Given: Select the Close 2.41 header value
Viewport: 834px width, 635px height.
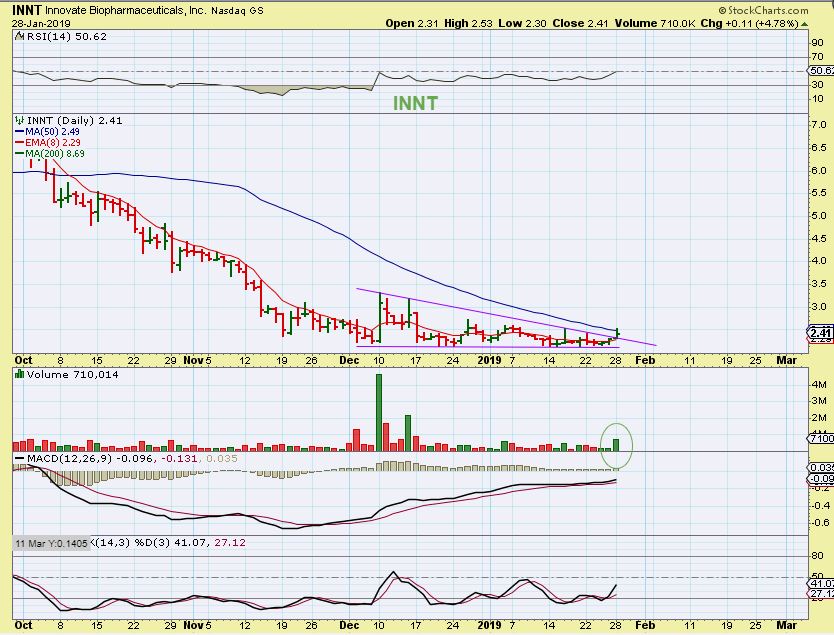Looking at the screenshot, I should tap(580, 23).
